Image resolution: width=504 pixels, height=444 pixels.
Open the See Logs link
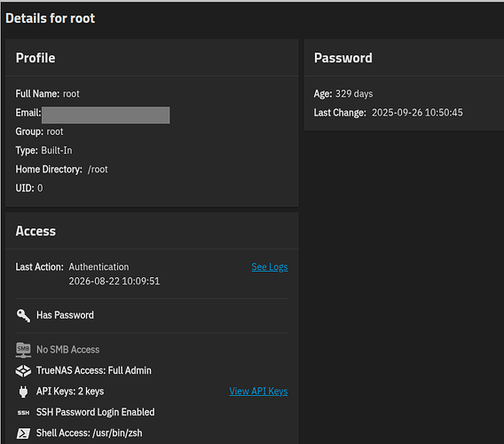(x=270, y=267)
